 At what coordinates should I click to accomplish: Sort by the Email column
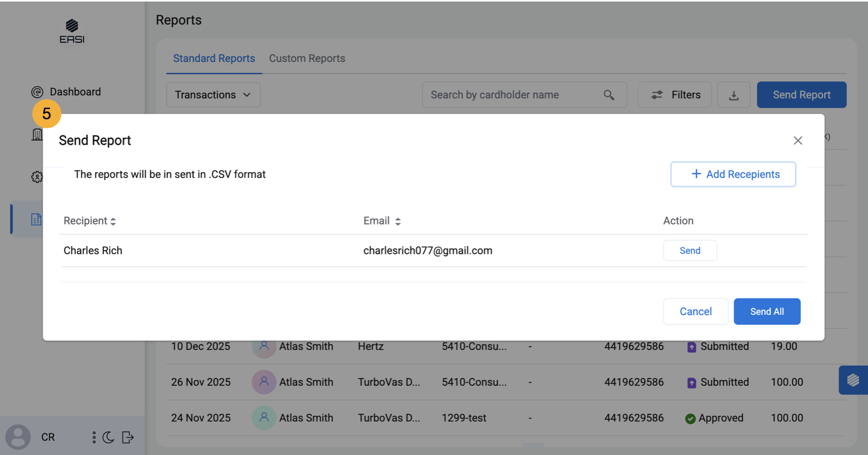[382, 221]
